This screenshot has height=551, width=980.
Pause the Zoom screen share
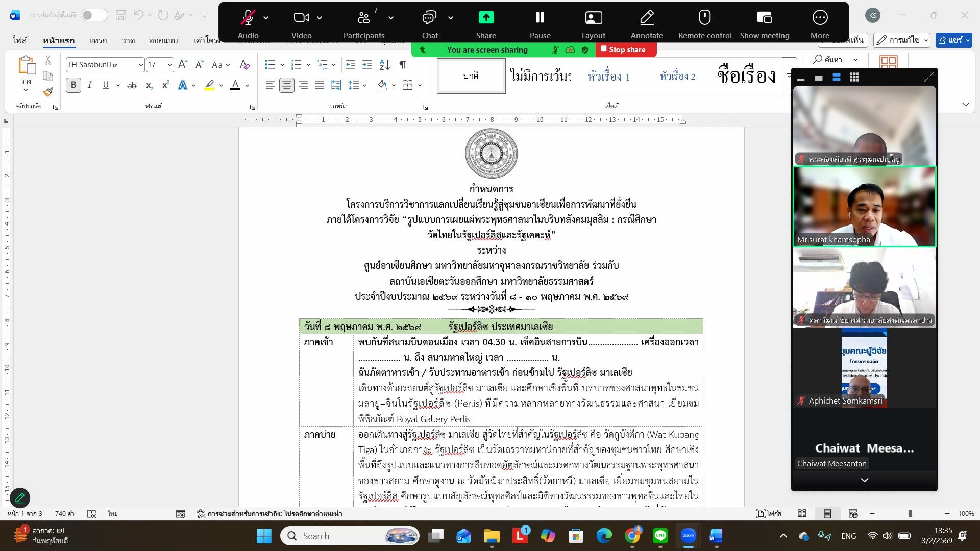tap(540, 18)
